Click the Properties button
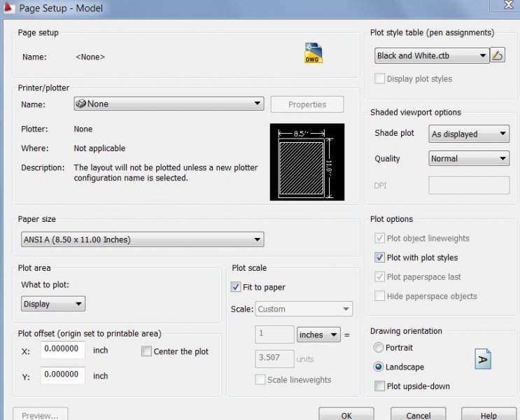Image resolution: width=520 pixels, height=420 pixels. pyautogui.click(x=307, y=104)
